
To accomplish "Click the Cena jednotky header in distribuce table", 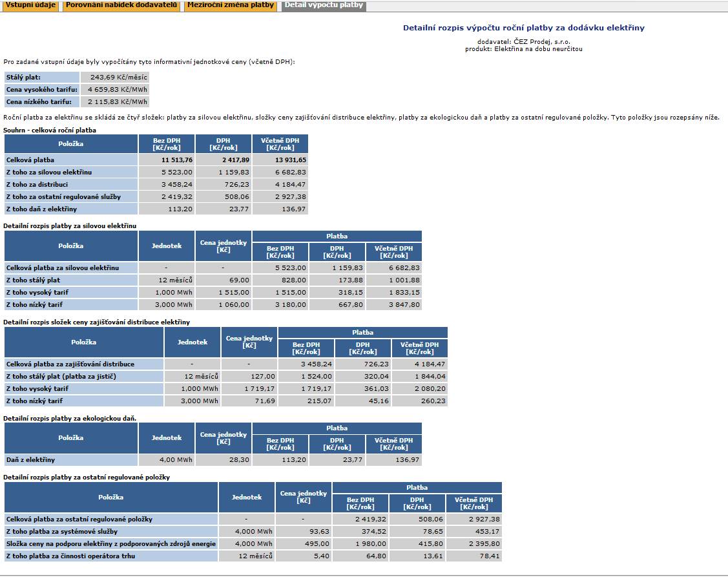I will point(249,342).
